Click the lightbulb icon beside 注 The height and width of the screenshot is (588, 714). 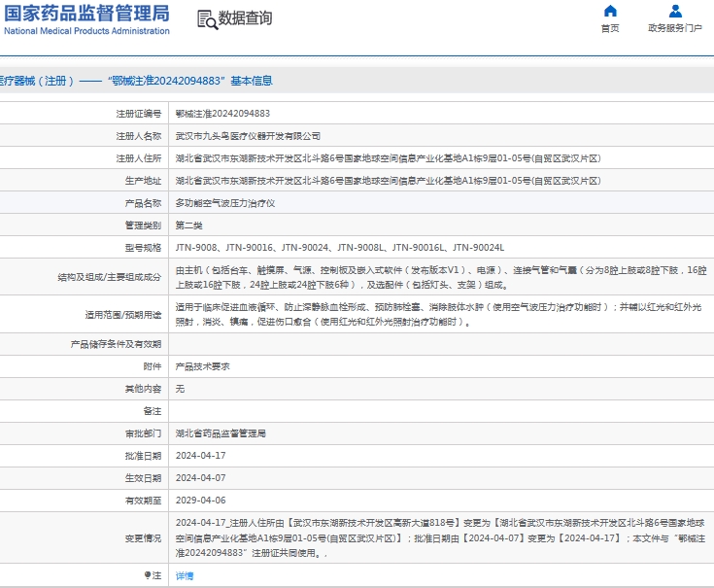click(147, 575)
